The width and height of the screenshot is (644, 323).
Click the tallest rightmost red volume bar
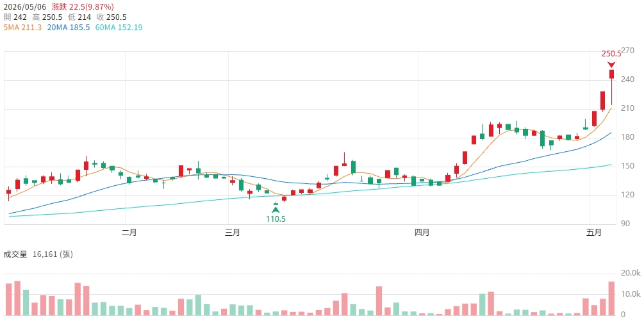pos(611,299)
